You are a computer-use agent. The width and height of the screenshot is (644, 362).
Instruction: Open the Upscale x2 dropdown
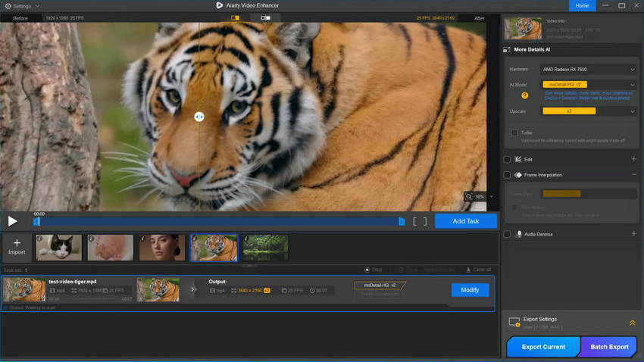coord(589,111)
